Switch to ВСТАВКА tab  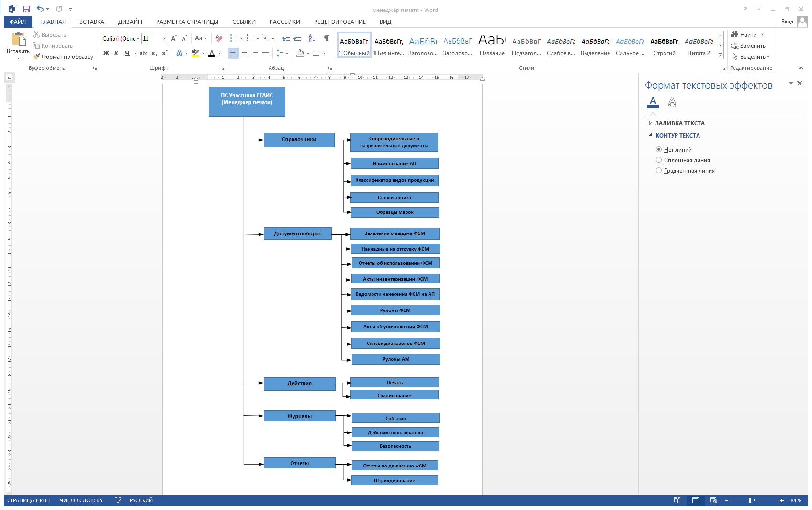click(x=92, y=22)
